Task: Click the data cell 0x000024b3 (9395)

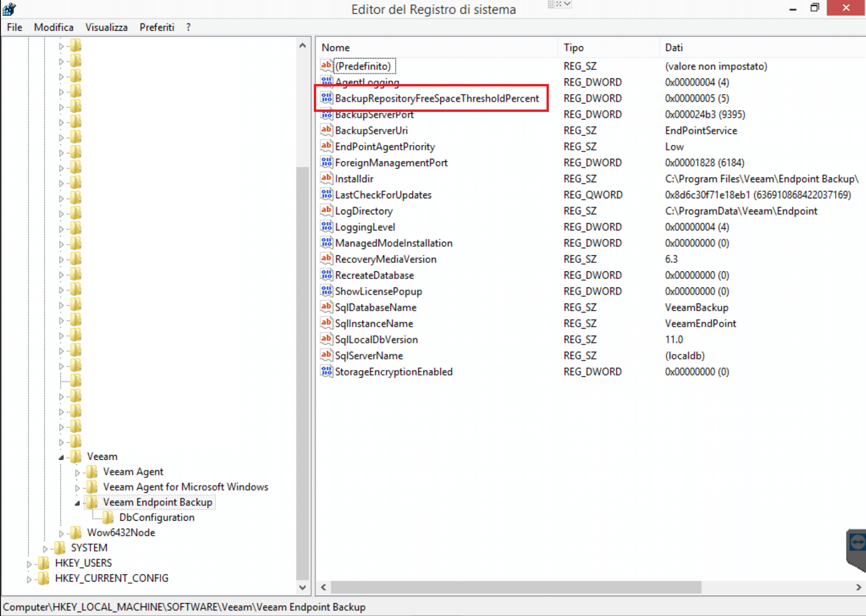Action: (x=705, y=114)
